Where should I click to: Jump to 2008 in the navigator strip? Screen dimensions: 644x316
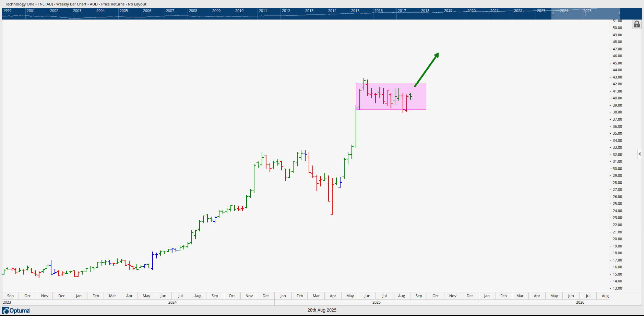pyautogui.click(x=193, y=11)
